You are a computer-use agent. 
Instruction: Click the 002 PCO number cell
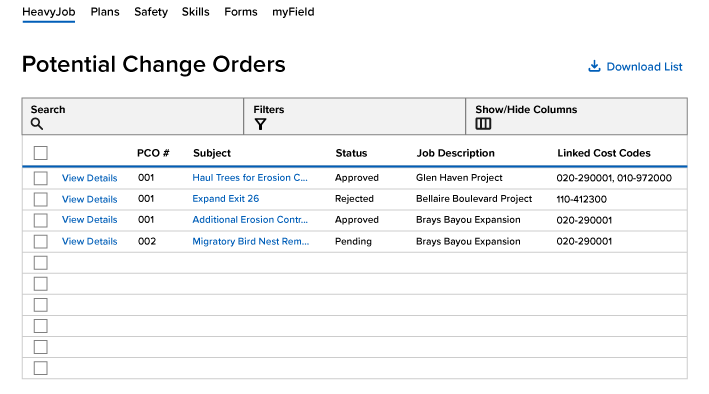point(147,241)
